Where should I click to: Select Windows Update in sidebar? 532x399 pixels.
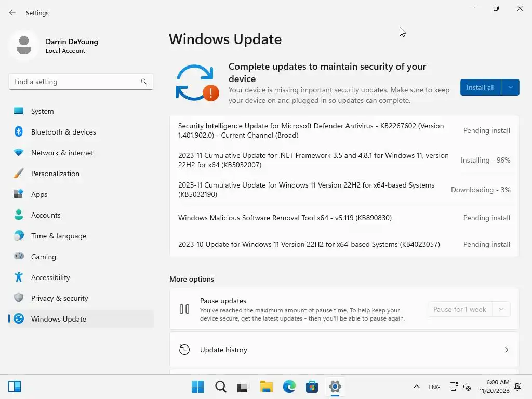pyautogui.click(x=81, y=318)
